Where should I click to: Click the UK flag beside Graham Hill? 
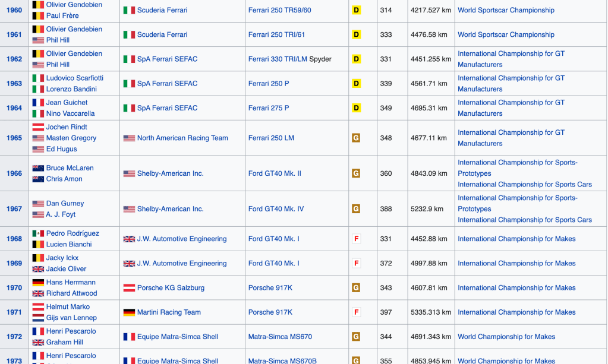pyautogui.click(x=38, y=343)
